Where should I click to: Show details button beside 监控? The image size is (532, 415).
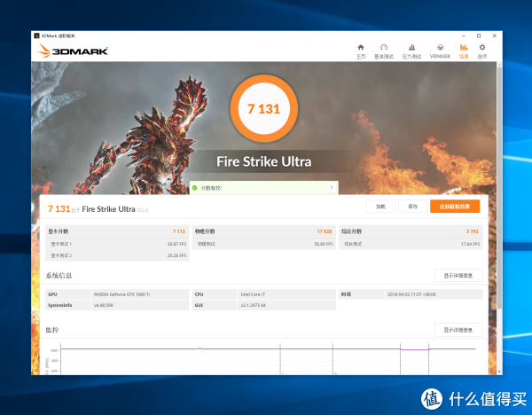click(458, 330)
